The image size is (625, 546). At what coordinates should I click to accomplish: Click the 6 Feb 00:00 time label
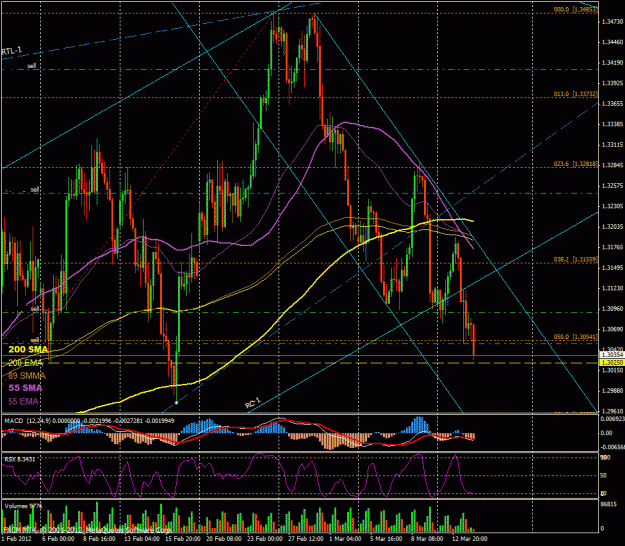59,538
